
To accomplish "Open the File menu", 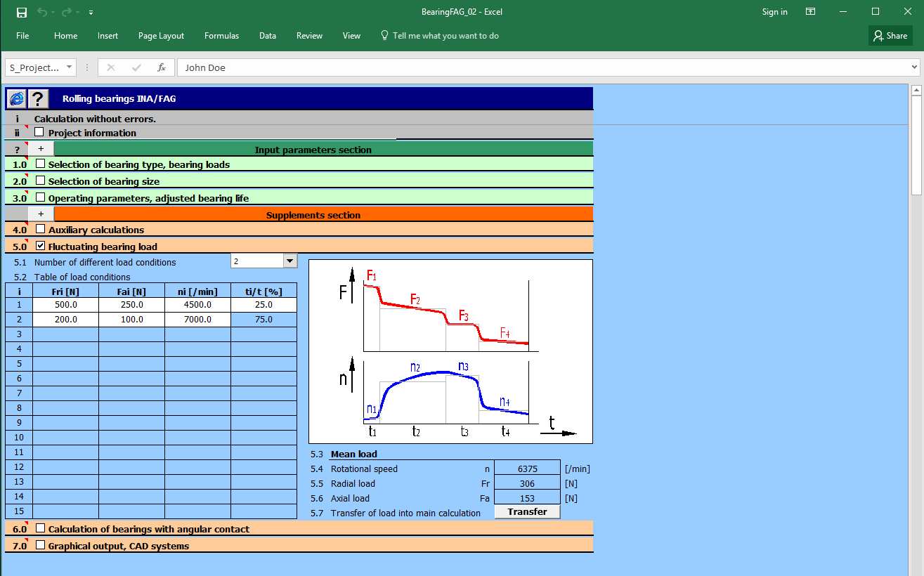I will (x=22, y=36).
